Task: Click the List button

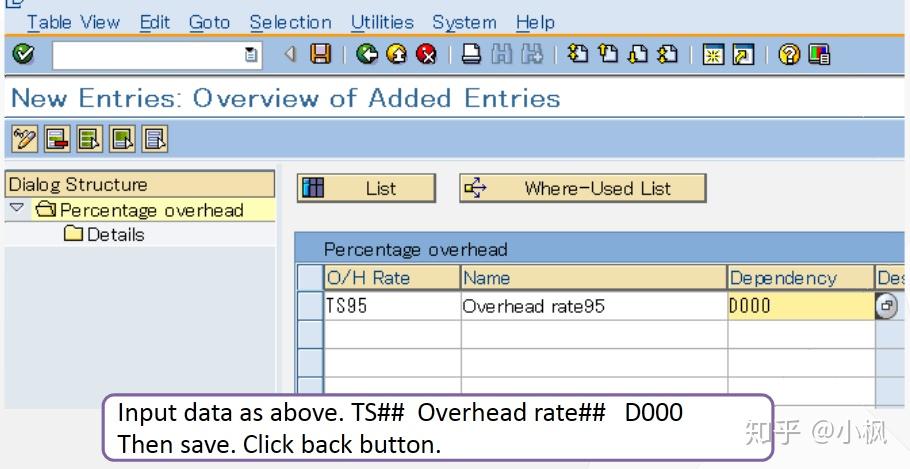Action: 366,188
